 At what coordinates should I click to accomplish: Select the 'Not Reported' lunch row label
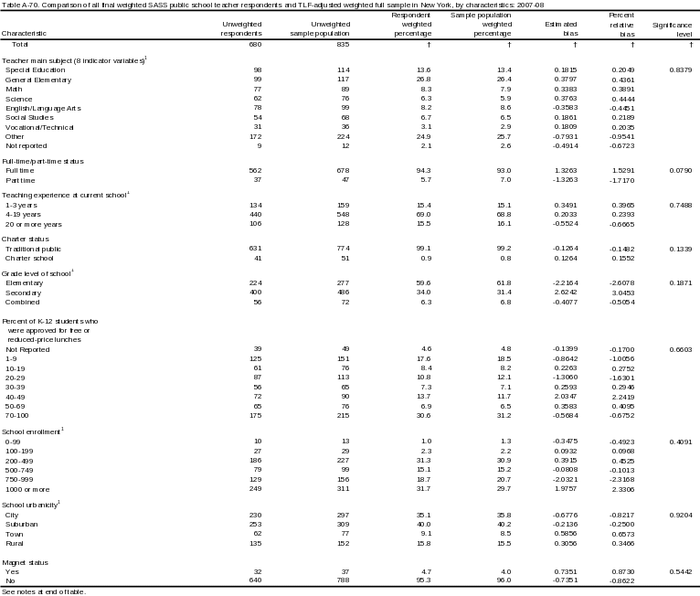coord(27,350)
